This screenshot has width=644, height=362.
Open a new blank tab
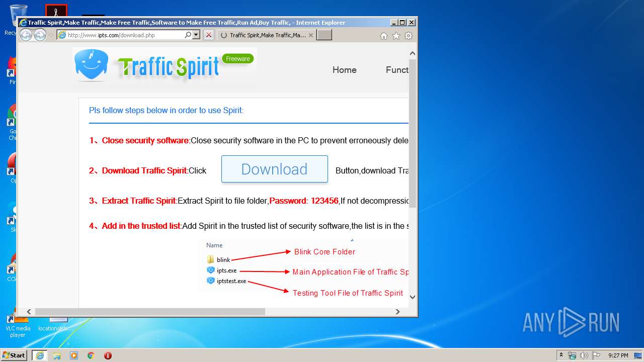click(x=324, y=35)
